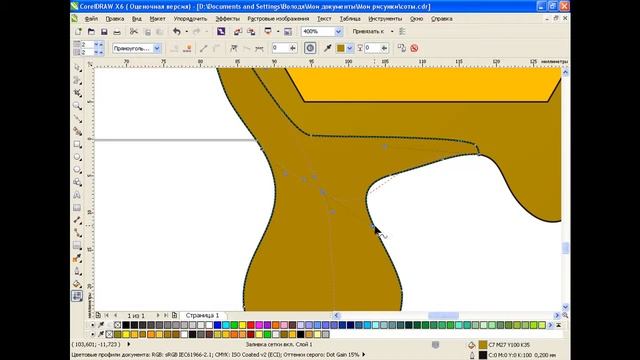640x360 pixels.
Task: Click the Undo arrow icon
Action: (177, 31)
